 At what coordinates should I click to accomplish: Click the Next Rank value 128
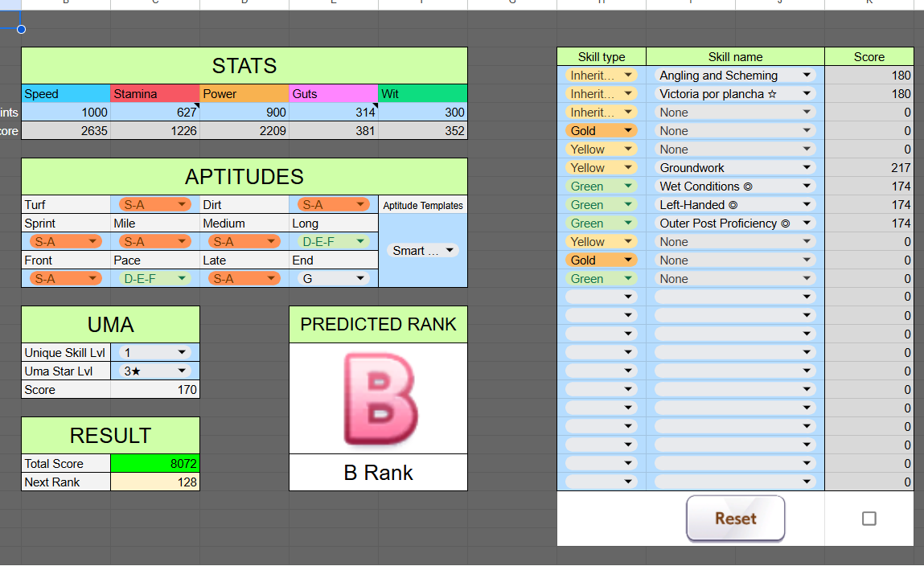tap(155, 482)
